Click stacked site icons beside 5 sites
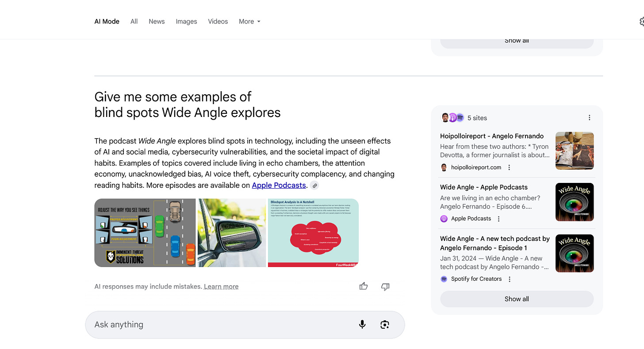 pos(452,118)
